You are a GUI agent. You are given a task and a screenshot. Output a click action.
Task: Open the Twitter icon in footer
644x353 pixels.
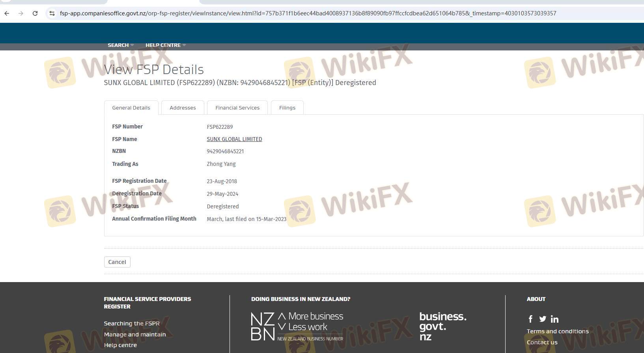click(543, 319)
